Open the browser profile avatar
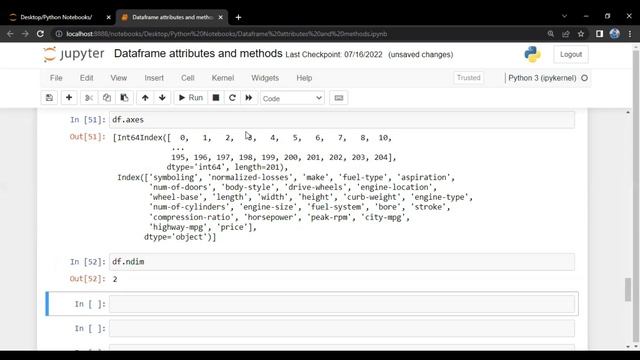Viewport: 640px width, 360px height. pos(614,34)
